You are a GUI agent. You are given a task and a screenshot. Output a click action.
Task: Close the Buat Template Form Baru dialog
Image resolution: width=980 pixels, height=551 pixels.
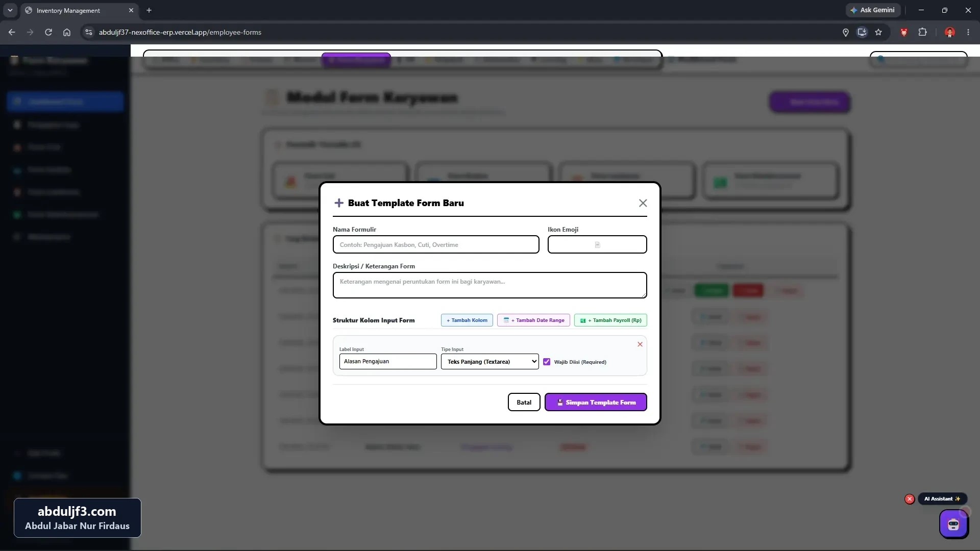click(643, 203)
